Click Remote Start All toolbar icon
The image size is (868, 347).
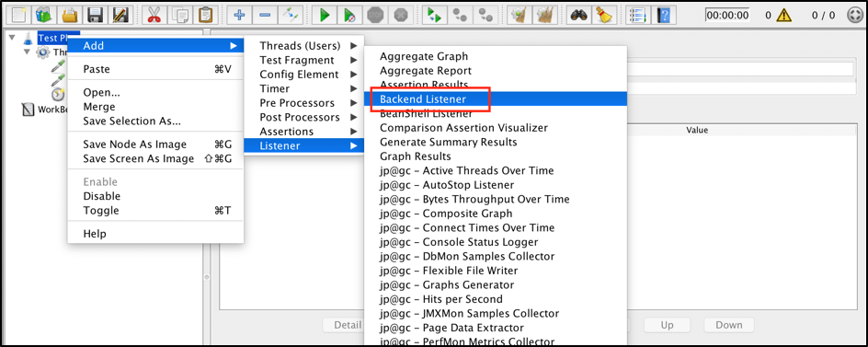(435, 15)
